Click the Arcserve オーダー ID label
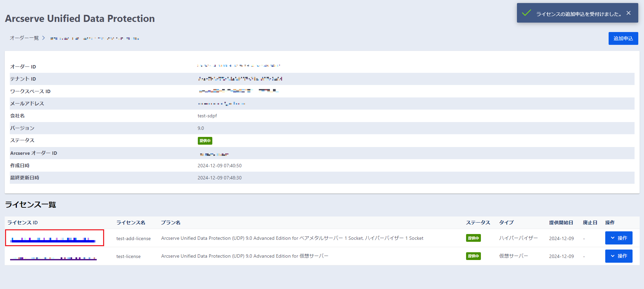The width and height of the screenshot is (644, 289). coord(34,153)
